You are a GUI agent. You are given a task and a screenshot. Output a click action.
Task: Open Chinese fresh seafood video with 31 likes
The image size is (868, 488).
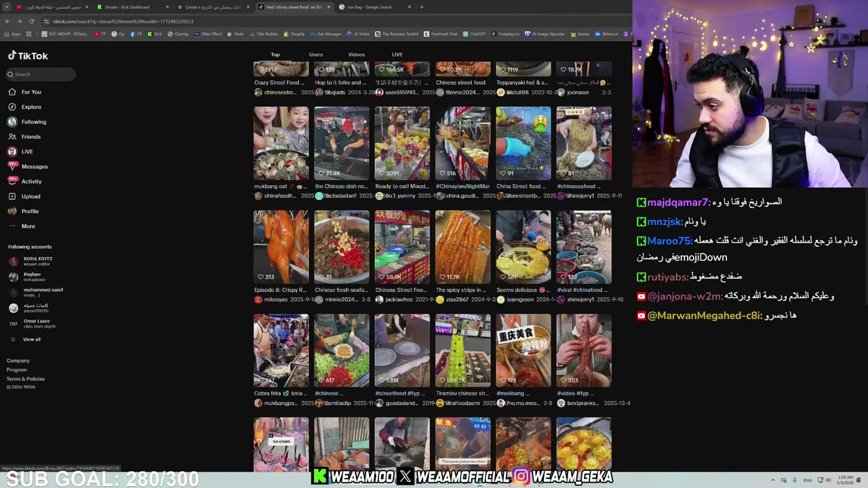coord(342,247)
